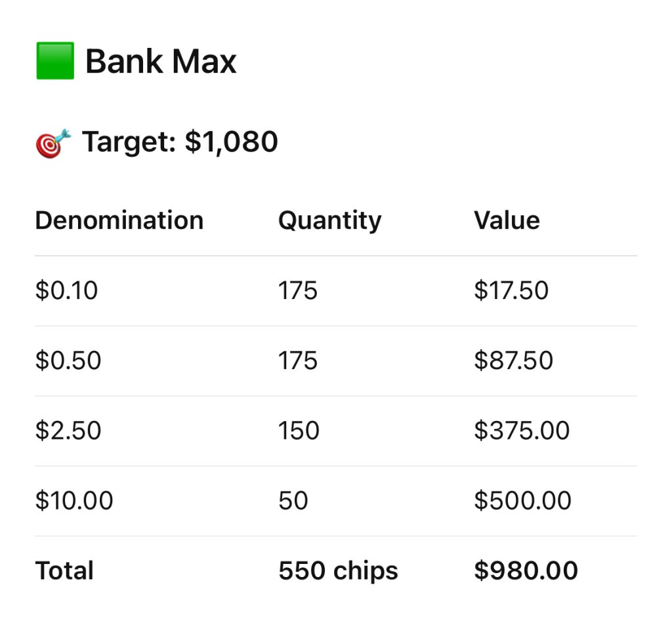Viewport: 672px width, 642px height.
Task: Click the $10.00 denomination cell
Action: click(74, 501)
